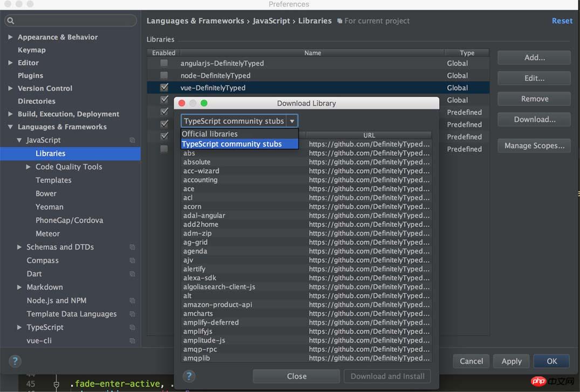Open Bower settings page
This screenshot has width=580, height=392.
pos(46,194)
